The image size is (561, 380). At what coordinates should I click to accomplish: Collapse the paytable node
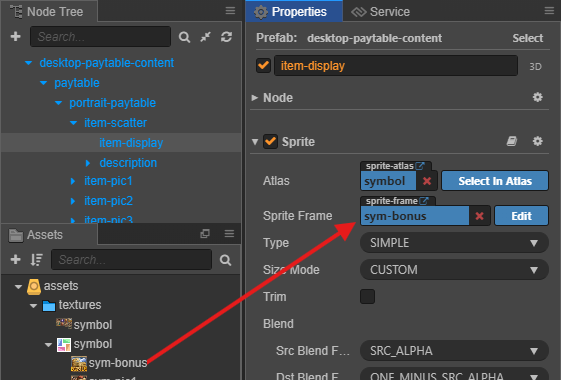click(43, 83)
